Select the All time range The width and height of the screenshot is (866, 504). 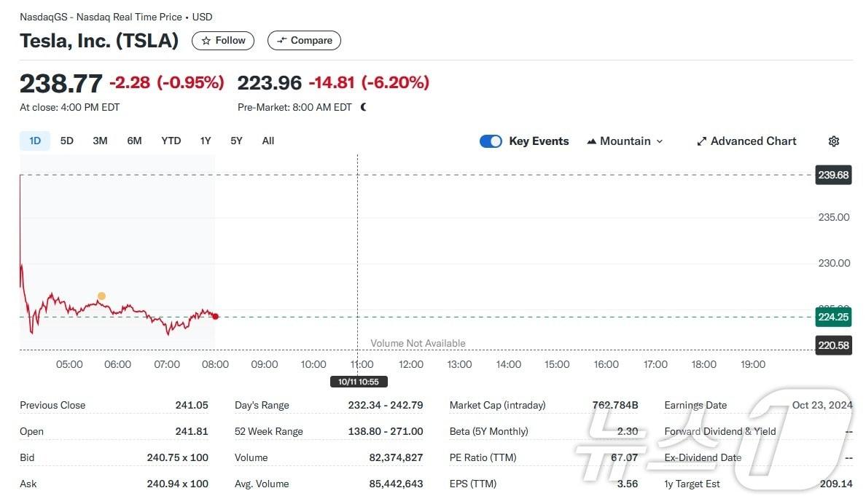(x=268, y=141)
